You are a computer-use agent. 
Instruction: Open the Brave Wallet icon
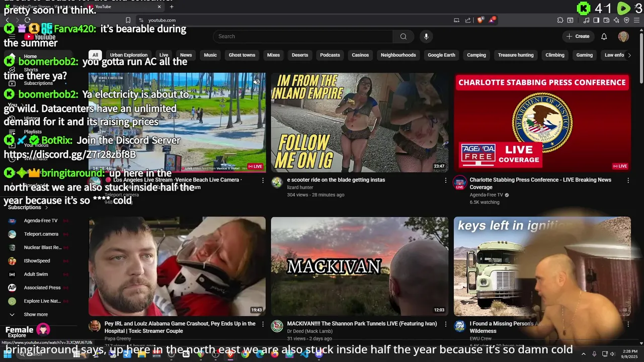tap(606, 20)
